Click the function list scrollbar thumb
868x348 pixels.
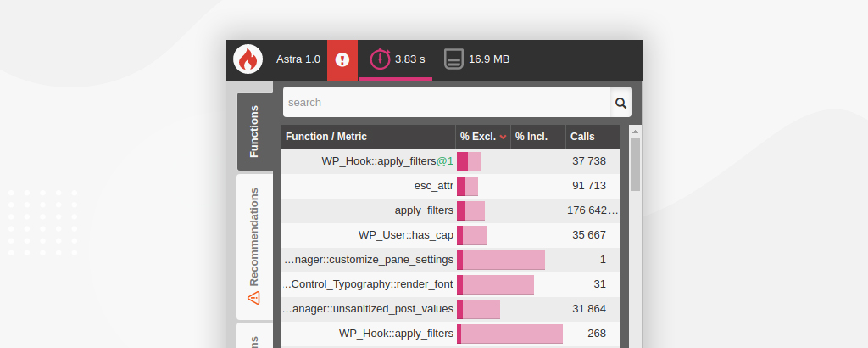click(x=636, y=164)
